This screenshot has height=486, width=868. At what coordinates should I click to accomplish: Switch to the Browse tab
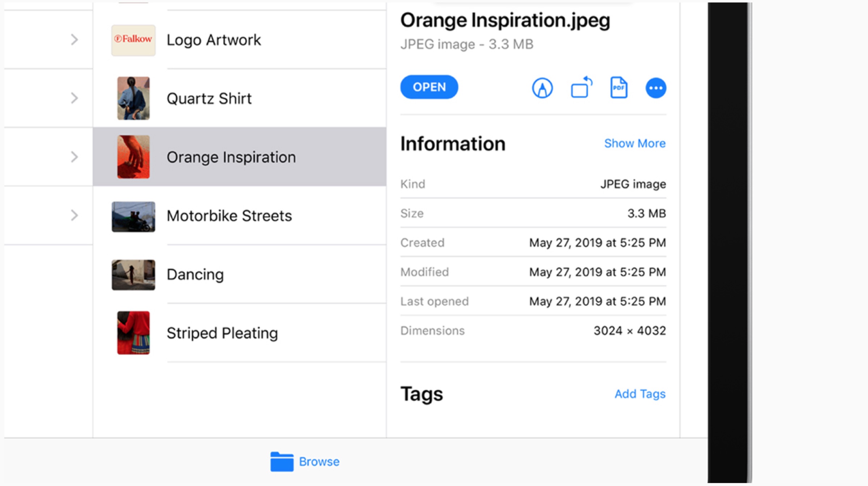point(319,462)
